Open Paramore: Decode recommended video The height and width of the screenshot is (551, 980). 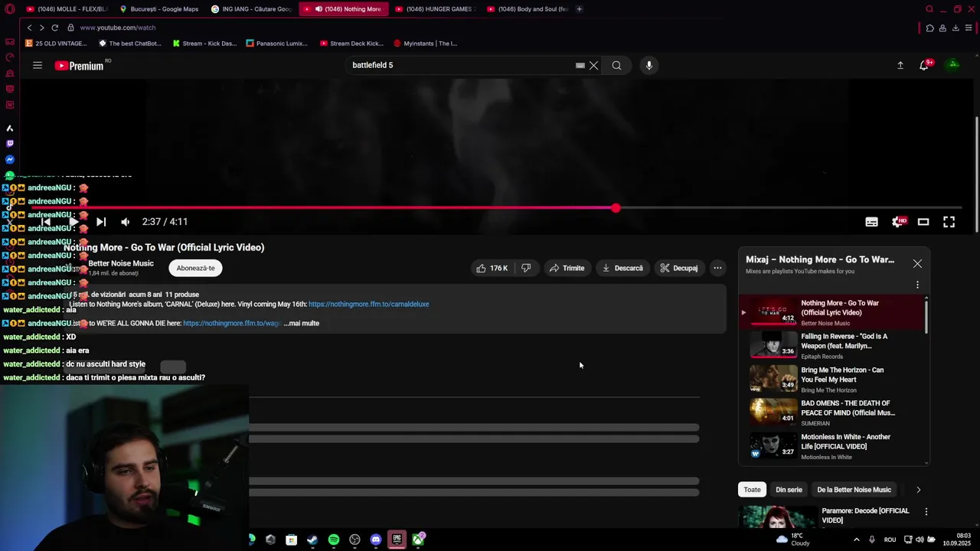coord(865,516)
